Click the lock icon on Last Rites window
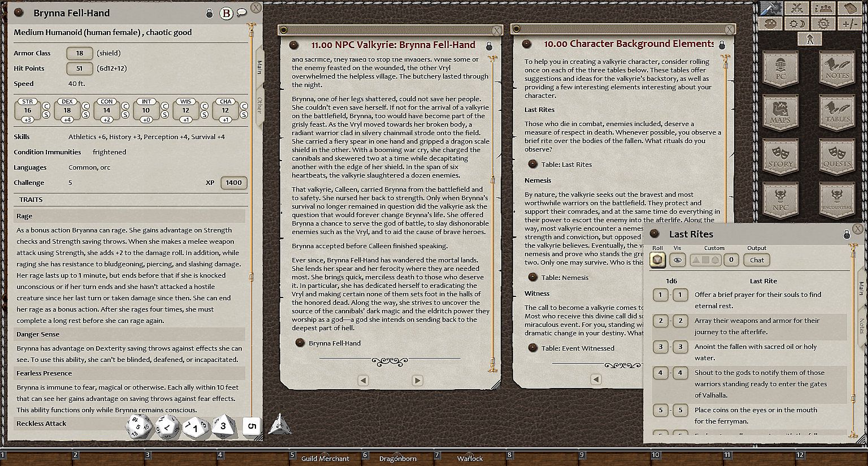The height and width of the screenshot is (466, 868). click(847, 234)
